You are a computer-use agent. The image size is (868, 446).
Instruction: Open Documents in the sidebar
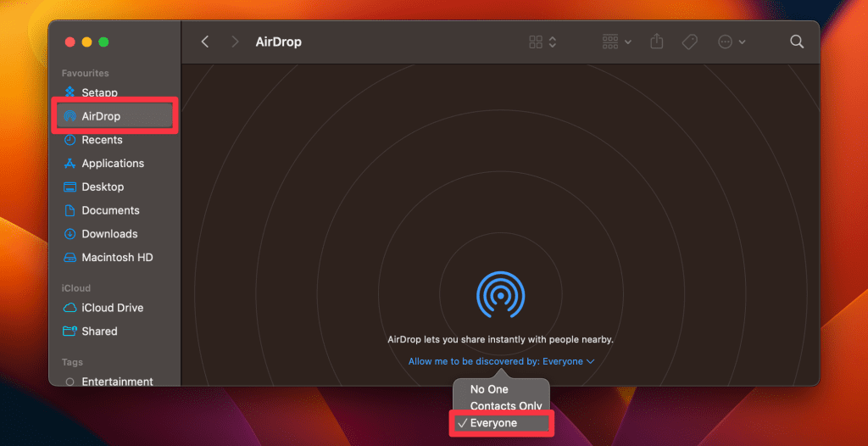point(111,210)
